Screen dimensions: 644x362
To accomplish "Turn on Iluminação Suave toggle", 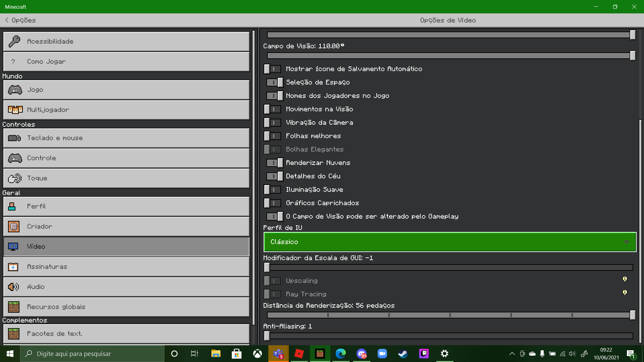I will [x=272, y=190].
